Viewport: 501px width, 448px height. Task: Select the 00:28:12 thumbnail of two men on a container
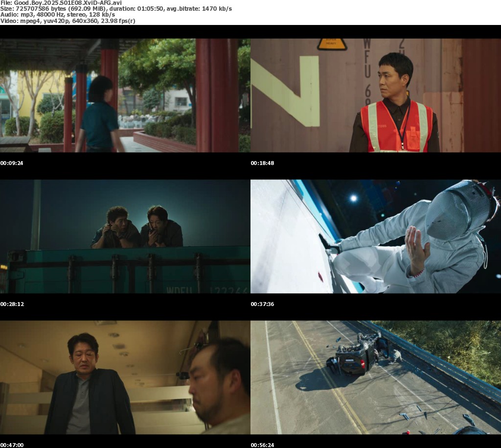pyautogui.click(x=125, y=236)
